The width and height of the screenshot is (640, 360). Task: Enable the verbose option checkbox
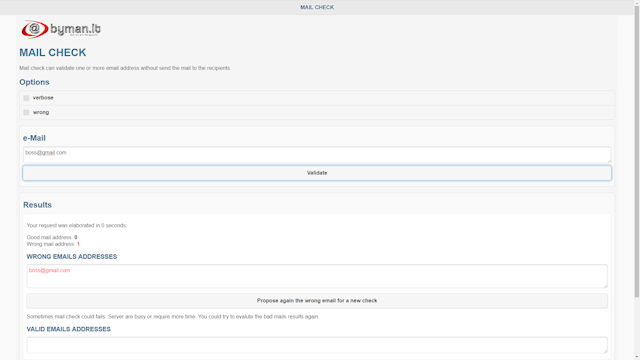(26, 98)
